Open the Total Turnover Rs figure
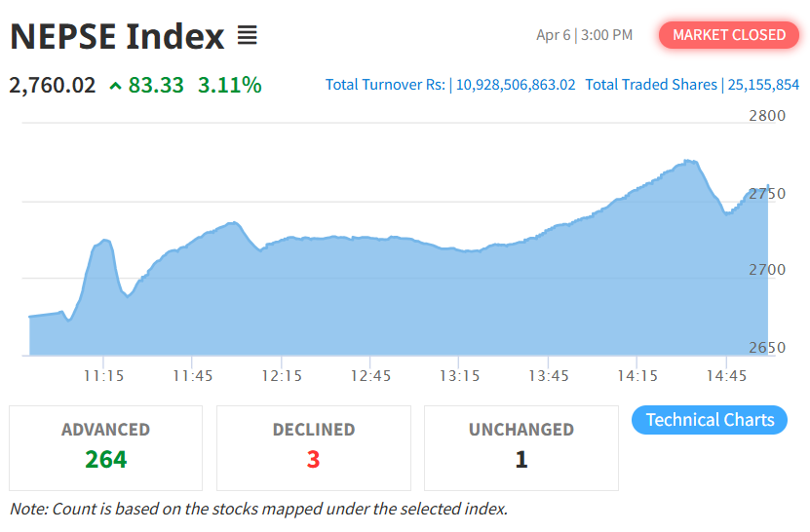Screen dimensions: 810x532 [450, 85]
